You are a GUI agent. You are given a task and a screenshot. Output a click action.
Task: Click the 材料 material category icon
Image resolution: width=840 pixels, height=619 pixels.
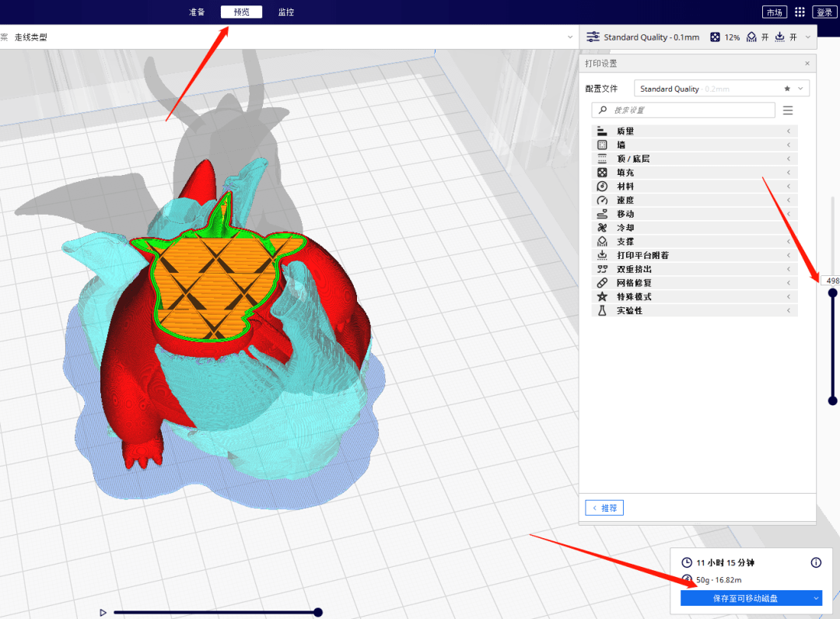(x=602, y=187)
